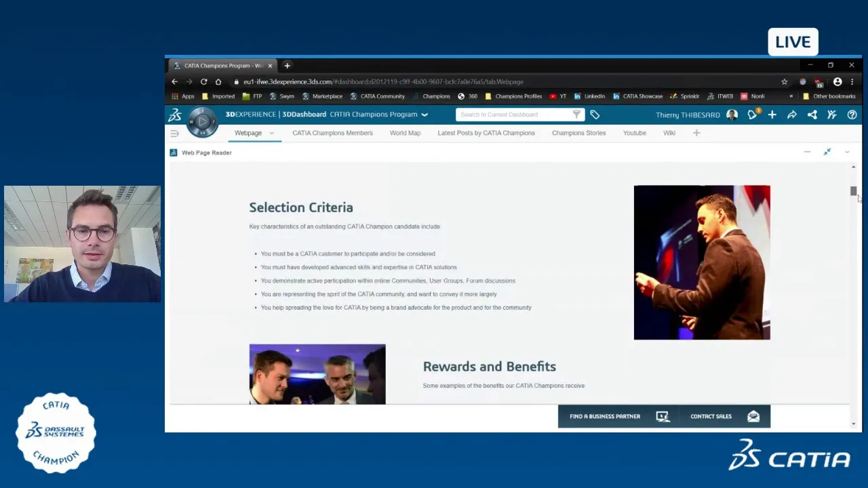Open the LinkedIn bookmark
This screenshot has width=868, height=488.
[589, 96]
